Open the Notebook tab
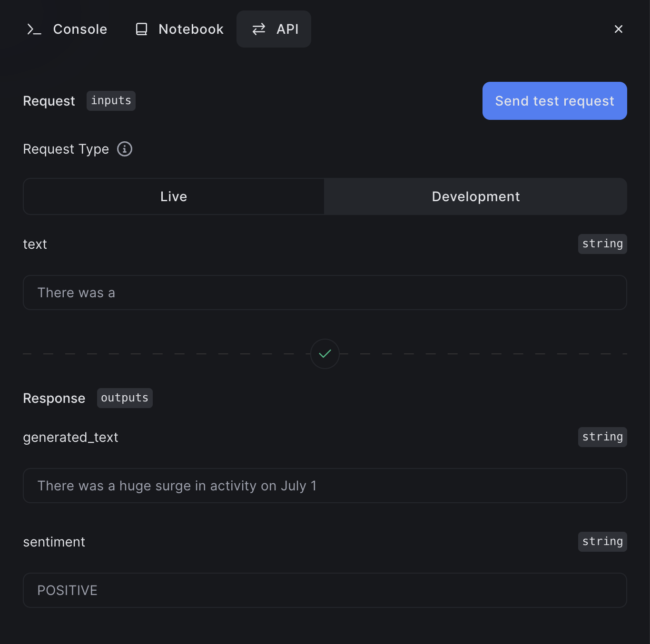This screenshot has height=644, width=650. pos(178,29)
